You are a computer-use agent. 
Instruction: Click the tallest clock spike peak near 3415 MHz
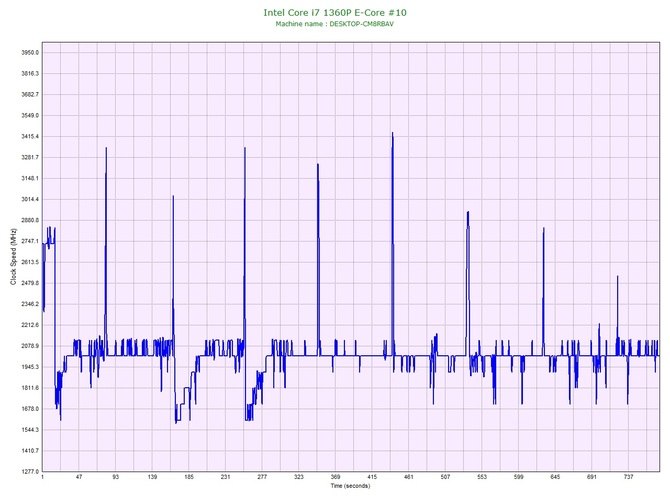(392, 133)
